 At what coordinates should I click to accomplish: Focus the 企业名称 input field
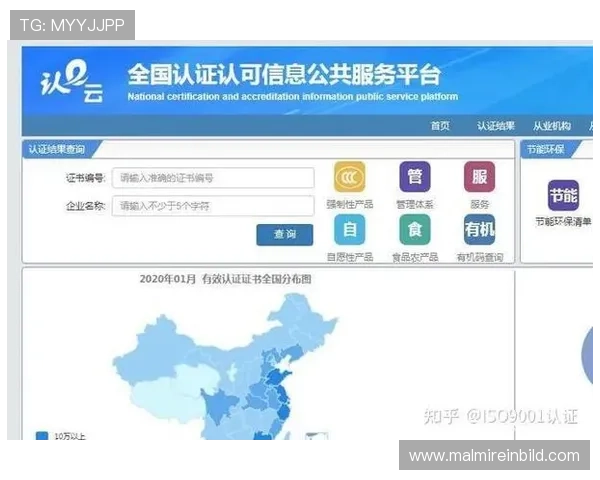point(213,206)
